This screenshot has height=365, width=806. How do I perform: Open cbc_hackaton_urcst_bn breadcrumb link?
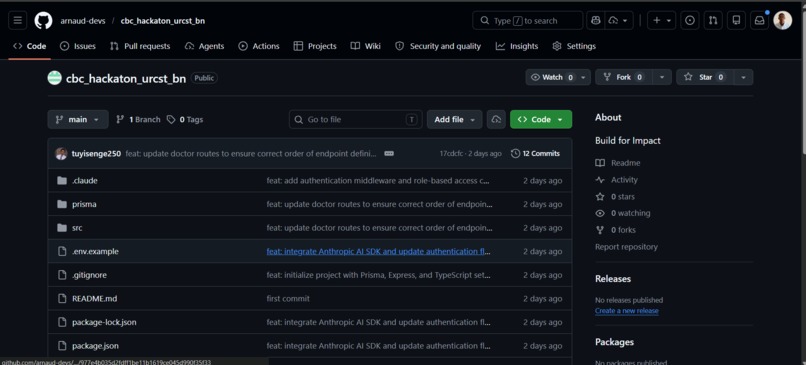pyautogui.click(x=162, y=21)
